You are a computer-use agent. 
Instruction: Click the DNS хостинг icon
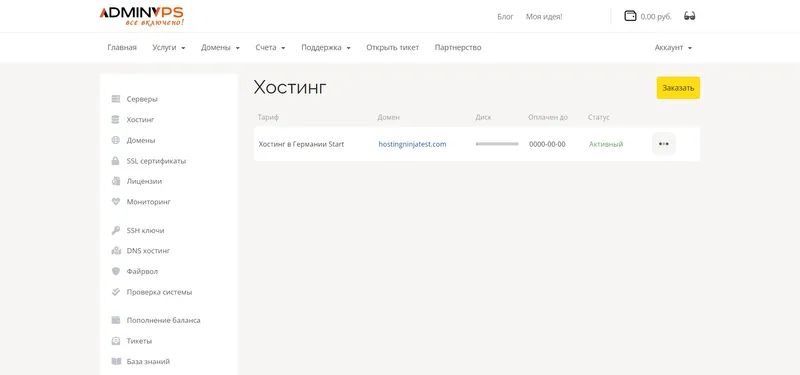click(x=116, y=251)
